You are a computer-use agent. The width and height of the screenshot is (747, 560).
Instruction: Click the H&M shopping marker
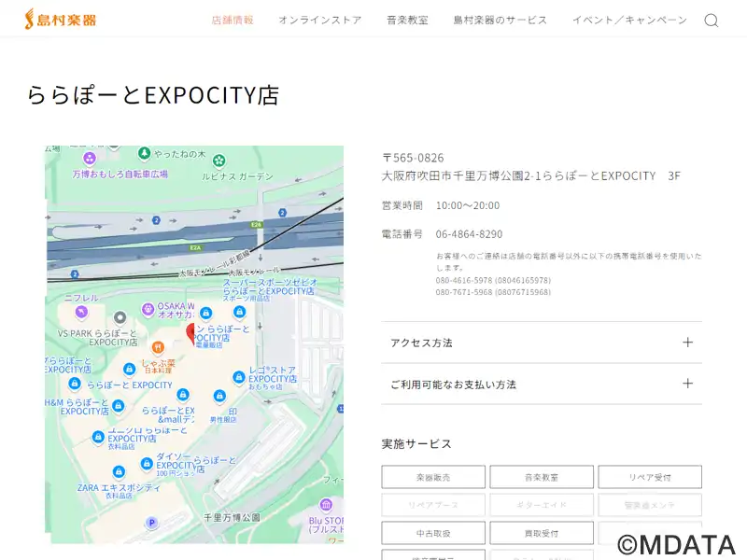[119, 406]
